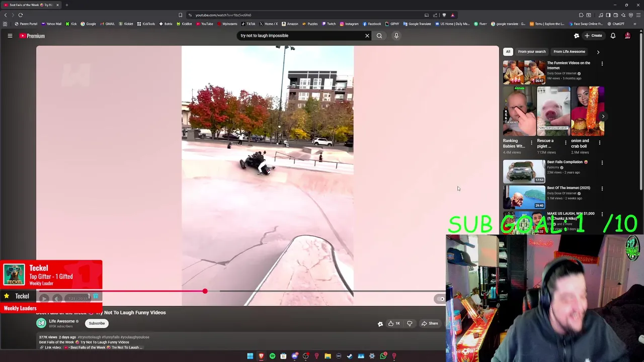Viewport: 644px width, 362px height.
Task: Open Best Of The Internet (2025) video title
Action: click(x=569, y=188)
